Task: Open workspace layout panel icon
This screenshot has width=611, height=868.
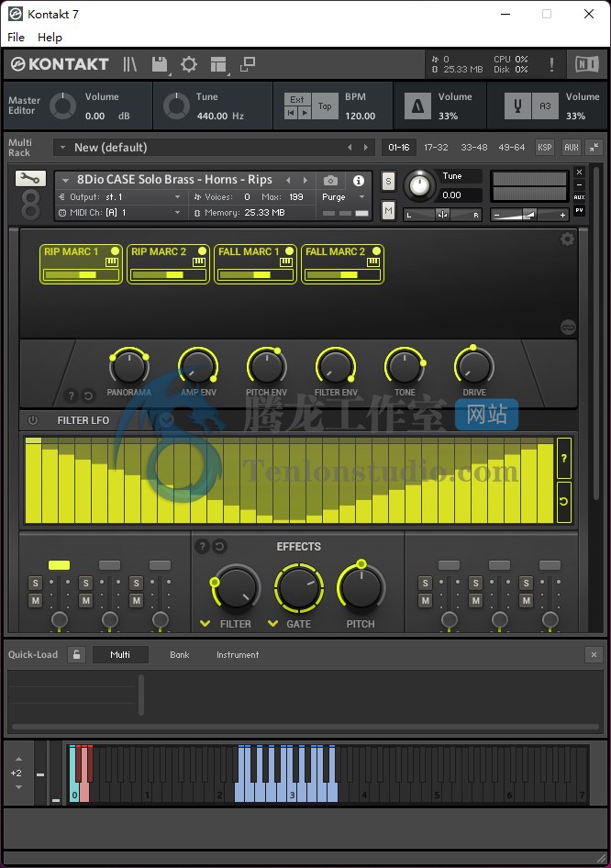Action: 218,64
